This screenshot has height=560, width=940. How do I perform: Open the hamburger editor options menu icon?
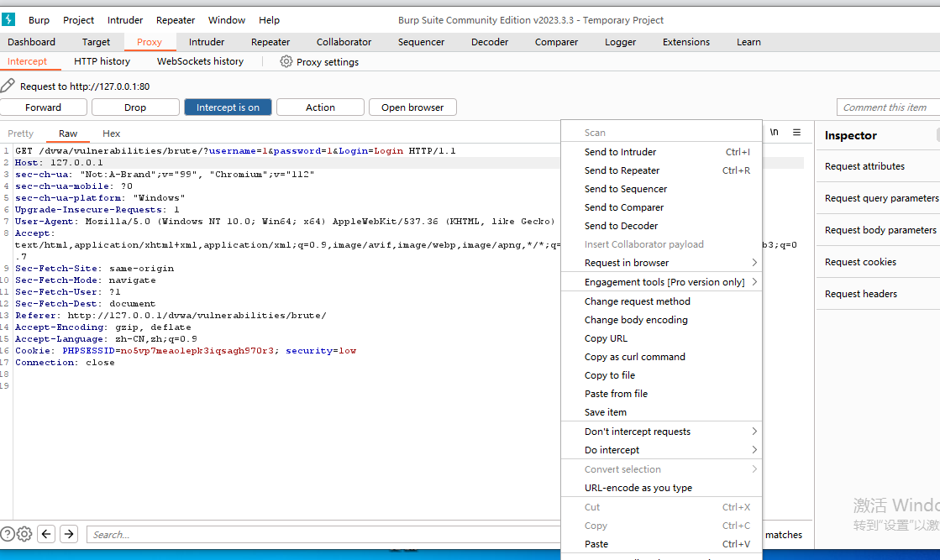796,133
